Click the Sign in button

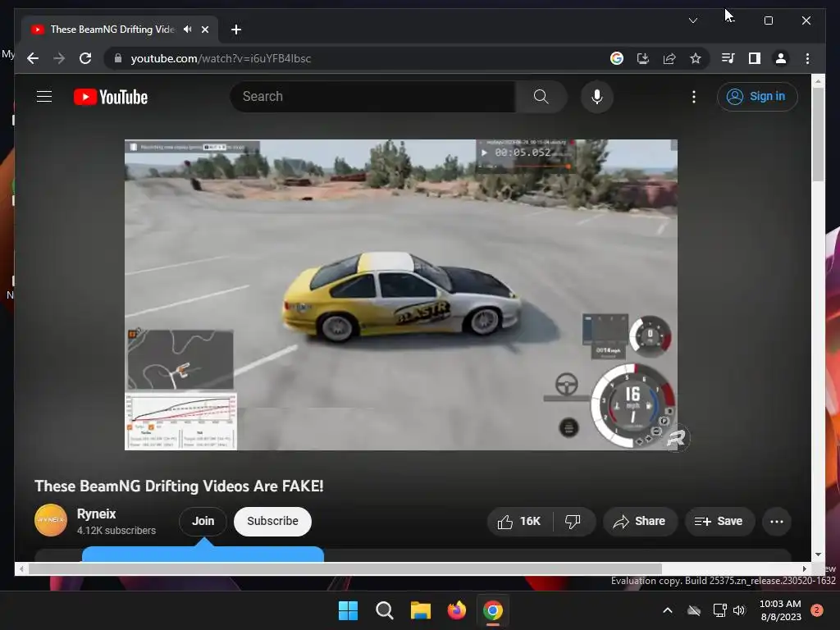coord(757,97)
